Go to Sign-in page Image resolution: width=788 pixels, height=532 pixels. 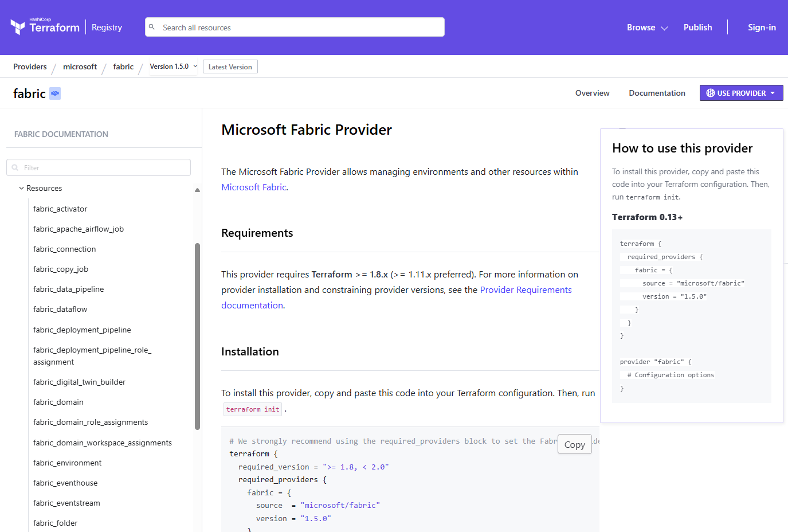[761, 28]
